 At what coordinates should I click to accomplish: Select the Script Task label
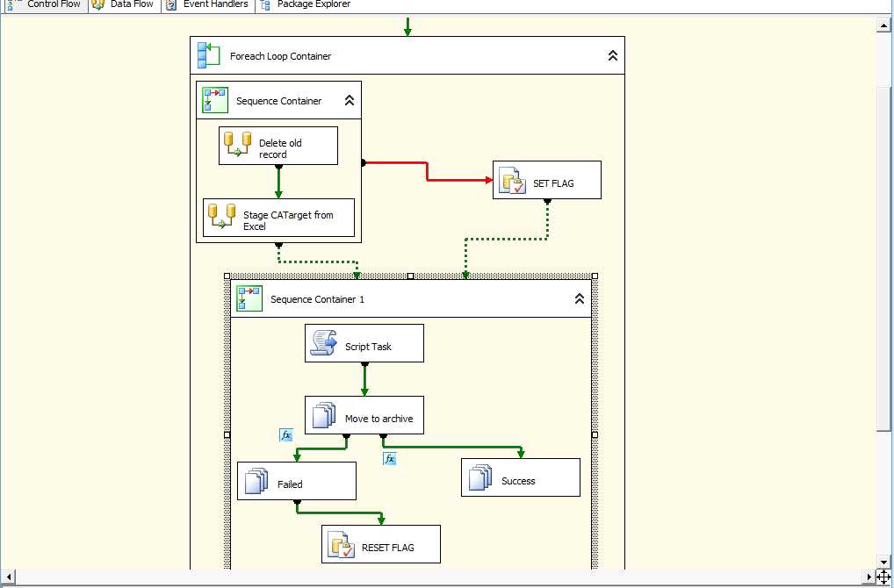[x=368, y=347]
